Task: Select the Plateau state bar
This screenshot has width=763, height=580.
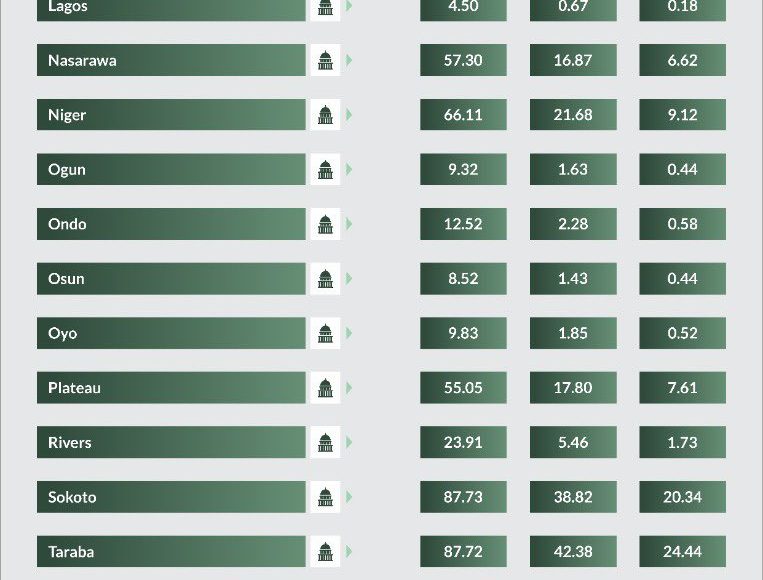Action: tap(171, 388)
